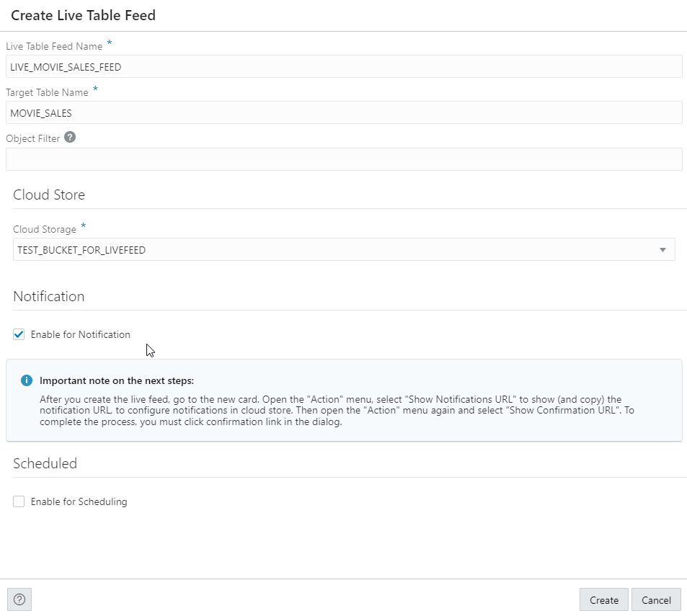Tick the Enable for Scheduling checkbox
The height and width of the screenshot is (616, 687).
point(19,501)
